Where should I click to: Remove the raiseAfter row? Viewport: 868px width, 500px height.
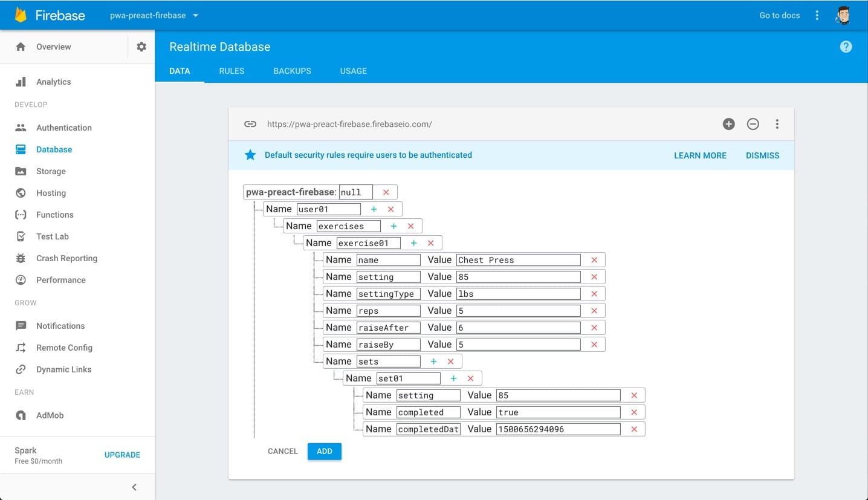[594, 328]
